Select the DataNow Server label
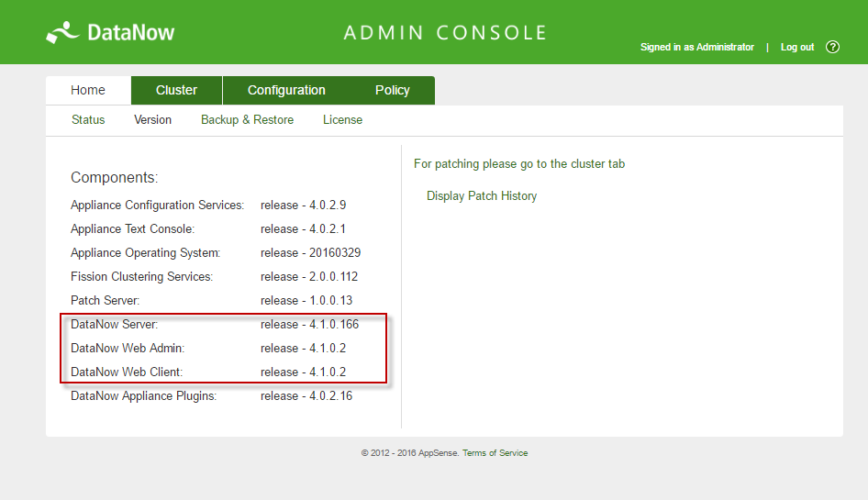The width and height of the screenshot is (868, 500). click(x=114, y=324)
